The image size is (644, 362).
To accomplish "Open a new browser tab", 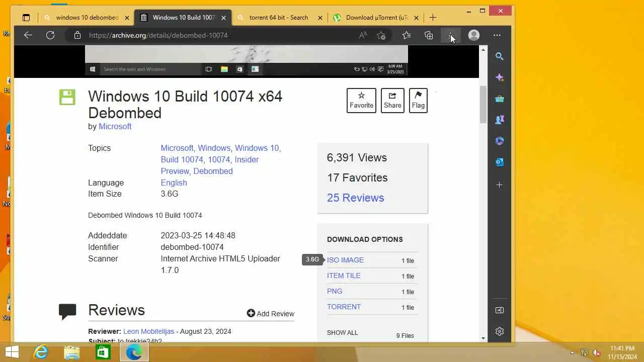I will coord(433,18).
